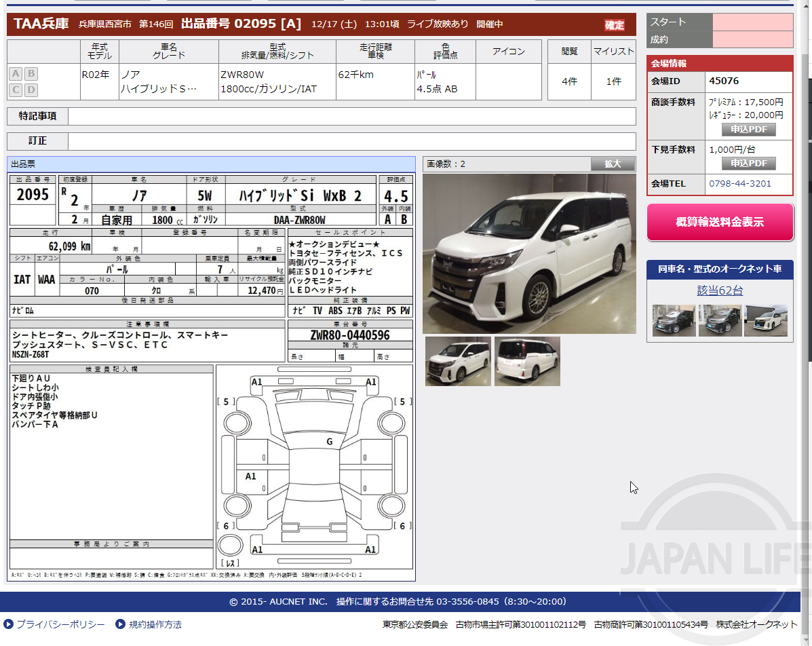Select sheet view button A
The image size is (812, 646).
[14, 73]
